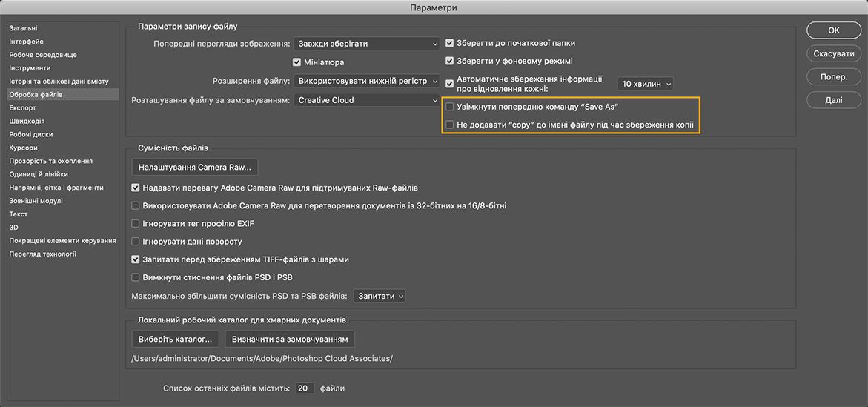
Task: Change the 10 хвилин autosave interval
Action: click(646, 85)
